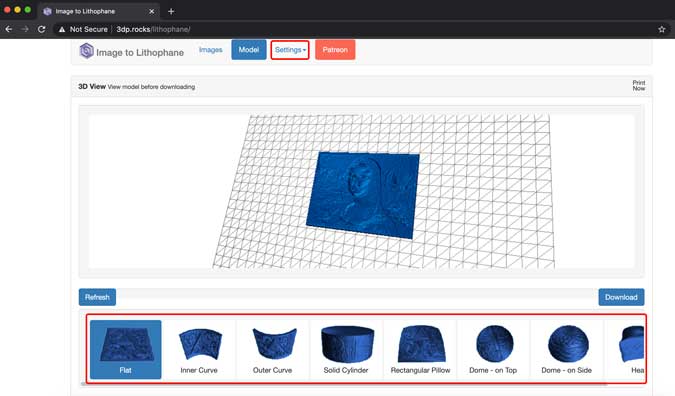Choose the Inner Curve shape icon
The image size is (675, 396).
200,344
